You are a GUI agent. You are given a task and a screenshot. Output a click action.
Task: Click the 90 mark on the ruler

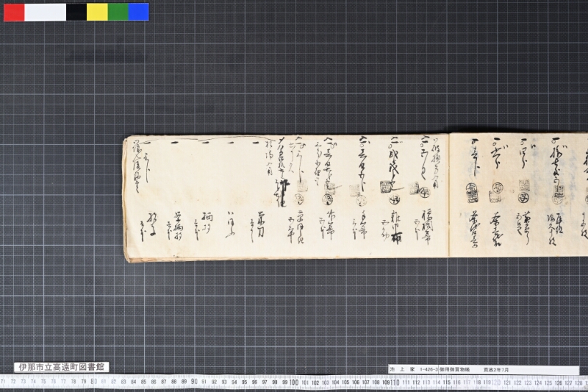click(x=193, y=382)
